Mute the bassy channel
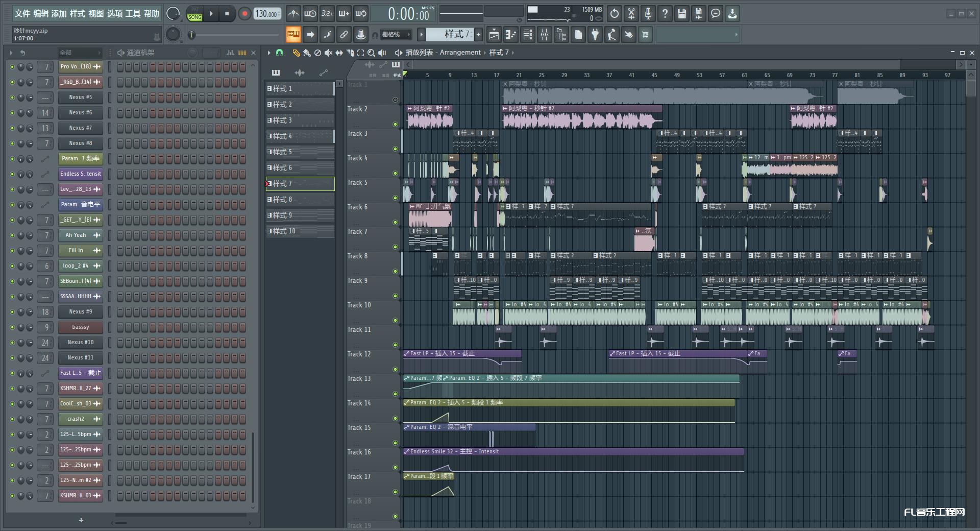 click(12, 327)
